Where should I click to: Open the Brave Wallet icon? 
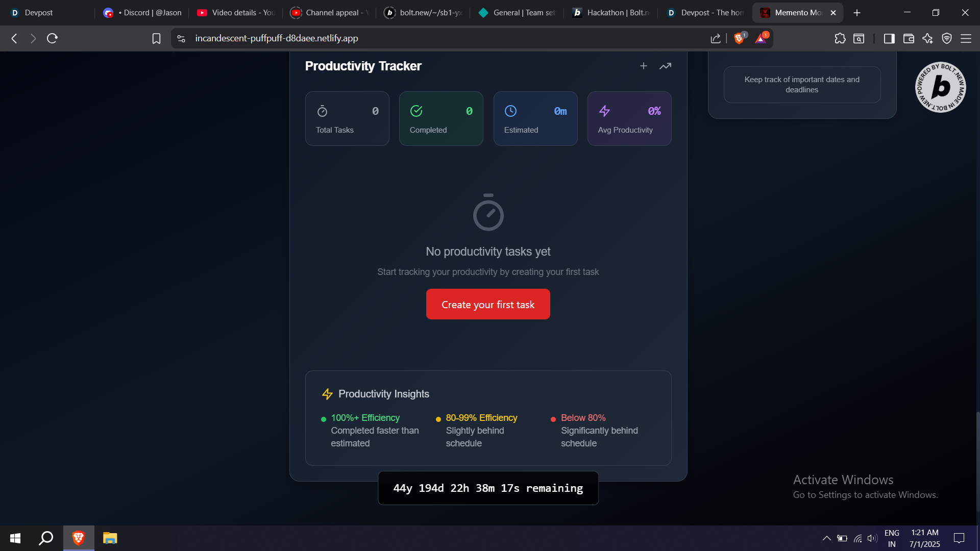coord(909,38)
